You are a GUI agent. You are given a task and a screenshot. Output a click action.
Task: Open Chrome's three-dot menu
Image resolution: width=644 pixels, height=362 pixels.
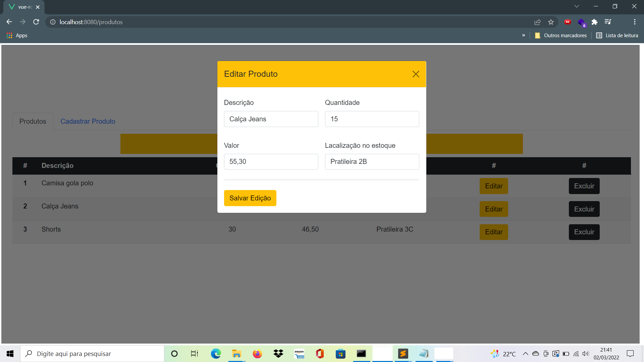coord(634,22)
